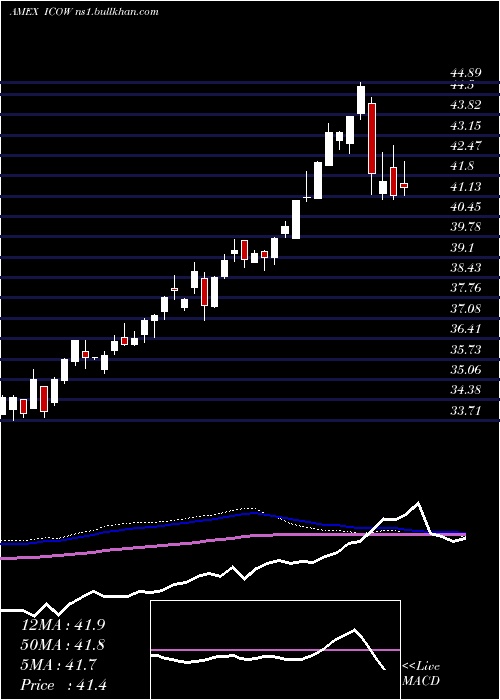Select the 35.06 price axis label
Viewport: 500px width, 700px height.
point(465,370)
